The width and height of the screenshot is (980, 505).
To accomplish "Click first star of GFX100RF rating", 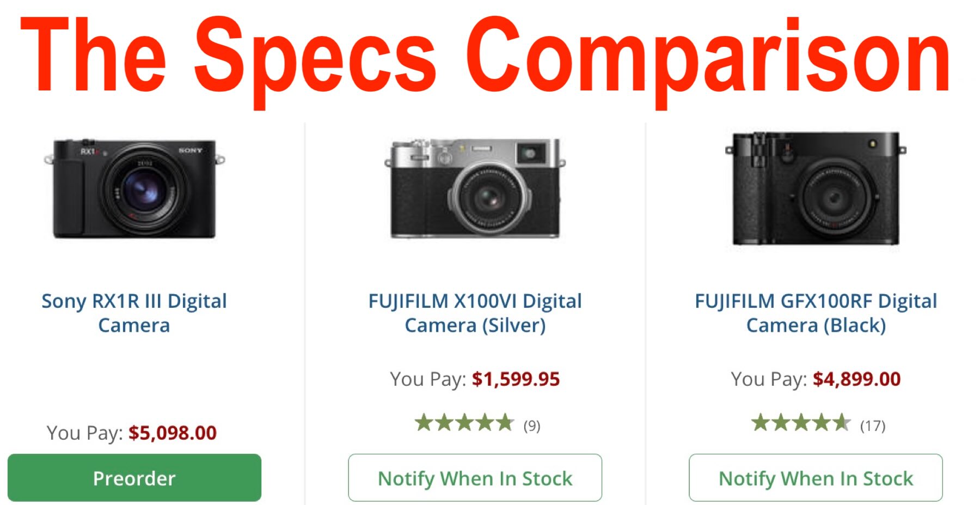I will point(761,422).
